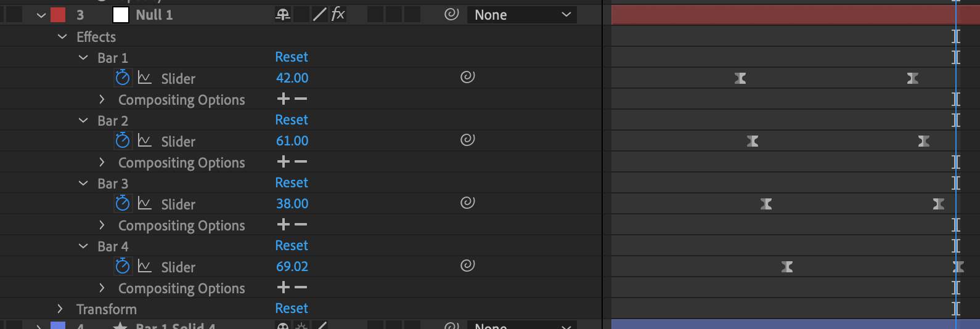Screen dimensions: 980x329
Task: Click the plus icon in Bar 1 Compositing Options
Action: tap(283, 99)
